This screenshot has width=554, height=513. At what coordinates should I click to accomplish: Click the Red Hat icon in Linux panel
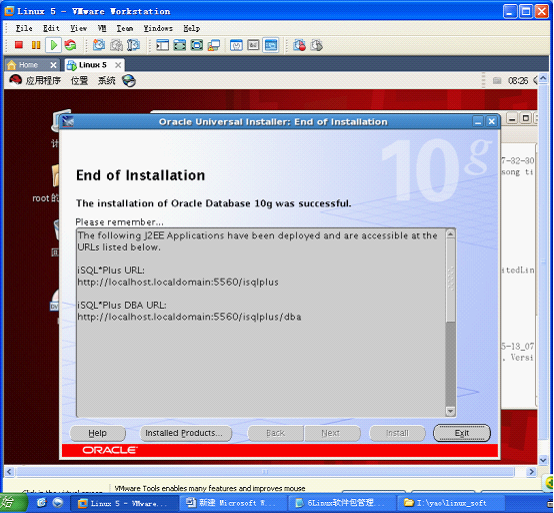click(x=15, y=80)
